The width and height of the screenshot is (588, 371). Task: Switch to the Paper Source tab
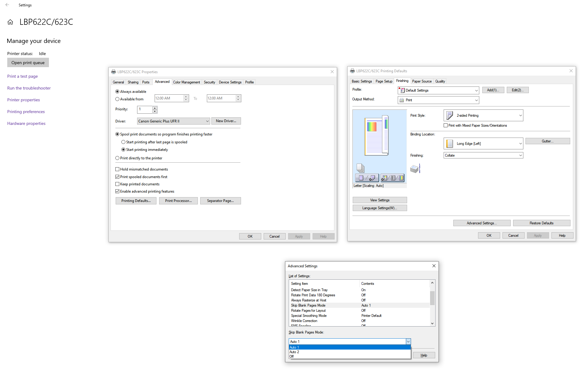(x=422, y=81)
